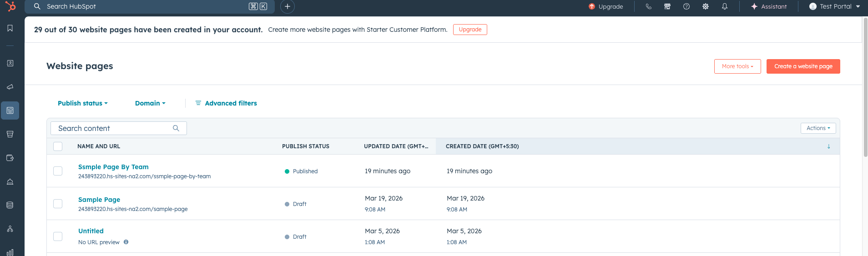Screen dimensions: 868x256
Task: Click the info icon next to No URL preview
Action: coord(126,242)
